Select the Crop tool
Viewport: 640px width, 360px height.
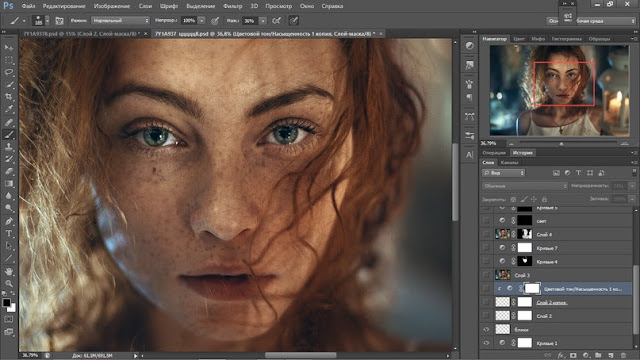[9, 97]
